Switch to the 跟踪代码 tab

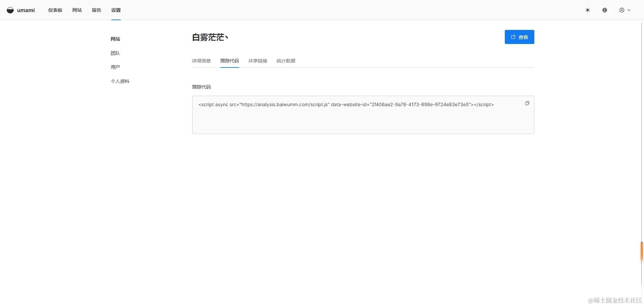[x=230, y=61]
